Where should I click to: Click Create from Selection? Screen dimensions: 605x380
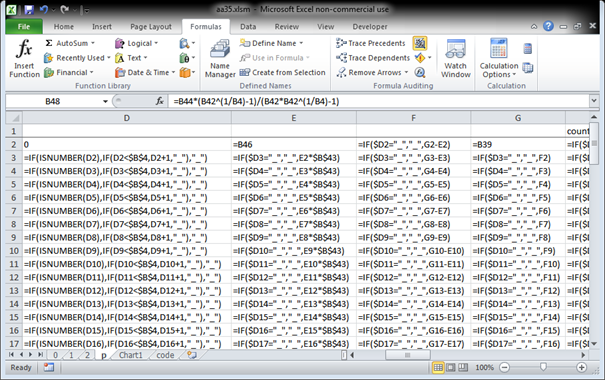coord(282,73)
